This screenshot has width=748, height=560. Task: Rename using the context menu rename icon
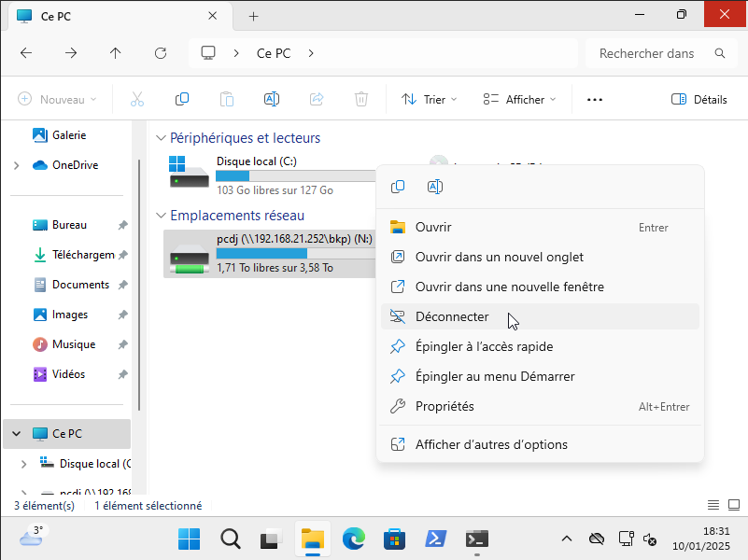point(435,187)
